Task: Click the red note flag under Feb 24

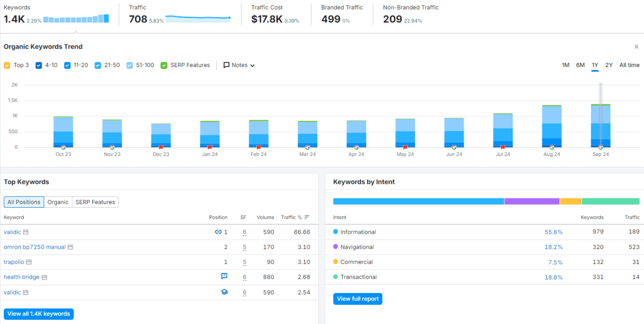Action: (259, 147)
